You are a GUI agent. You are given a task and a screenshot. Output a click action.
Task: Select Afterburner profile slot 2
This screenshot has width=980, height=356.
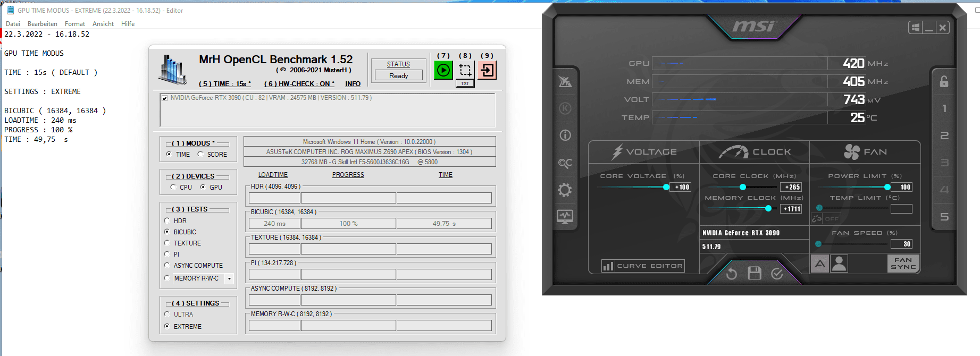tap(944, 135)
